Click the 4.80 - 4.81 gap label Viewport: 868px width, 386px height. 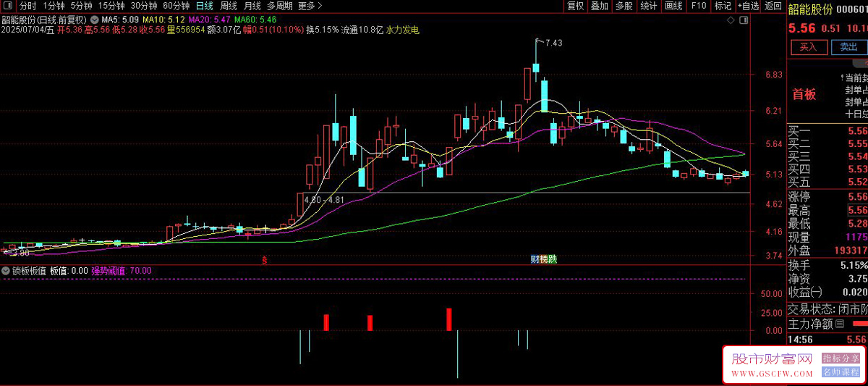324,199
